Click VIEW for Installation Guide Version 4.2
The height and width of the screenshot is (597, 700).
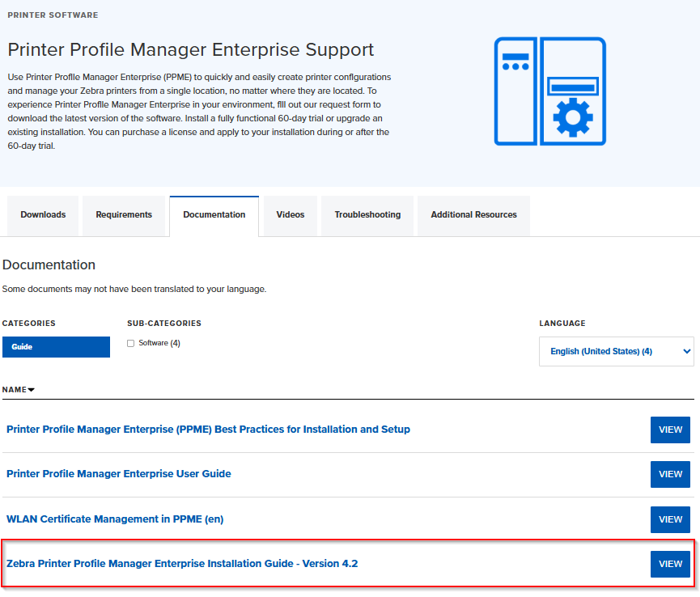[x=670, y=564]
